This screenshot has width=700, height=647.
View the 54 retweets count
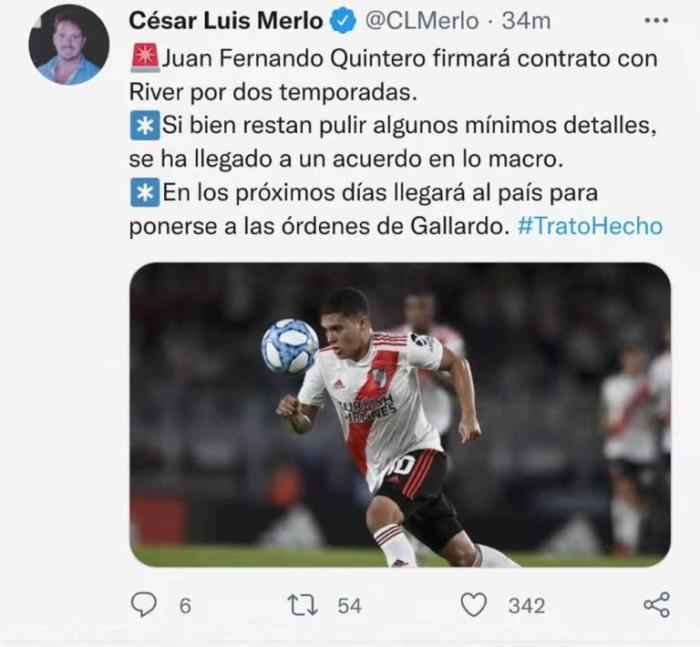click(x=349, y=606)
